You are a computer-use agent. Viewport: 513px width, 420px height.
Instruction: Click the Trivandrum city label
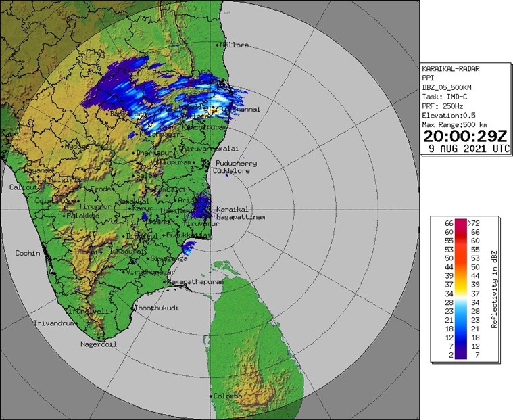tap(53, 323)
